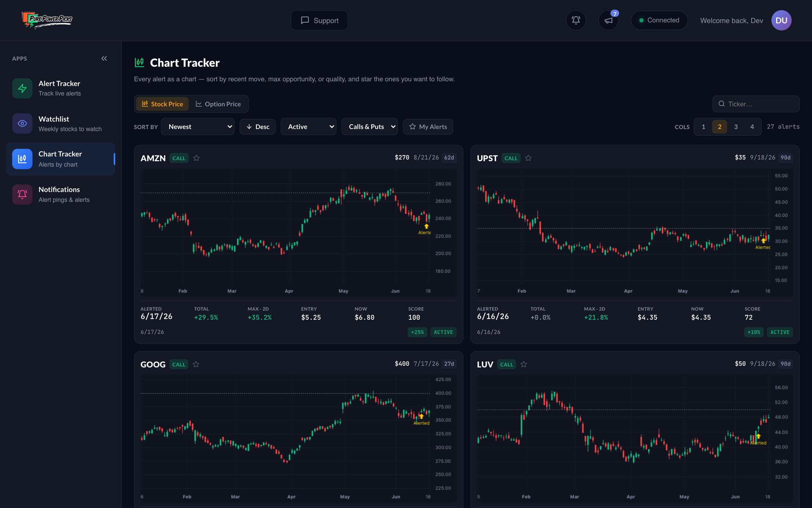The width and height of the screenshot is (812, 508).
Task: Click the GOOG ticker title
Action: click(x=153, y=364)
